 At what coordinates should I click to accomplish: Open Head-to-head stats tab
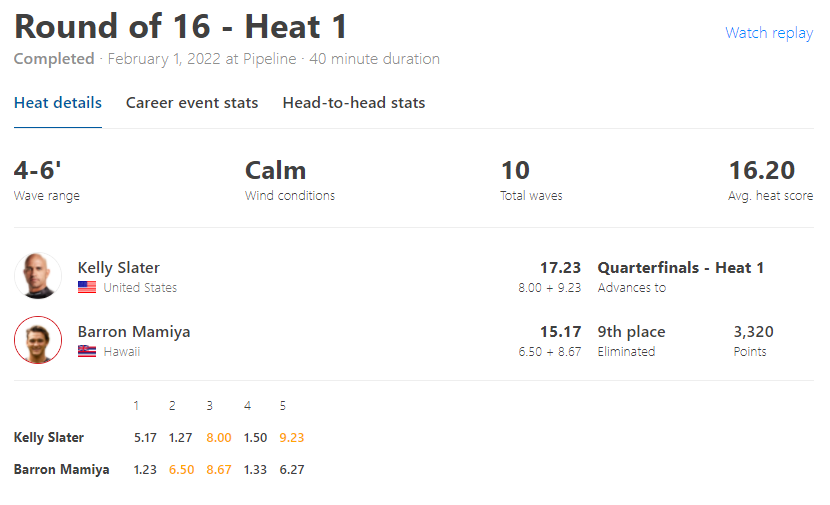(x=354, y=103)
